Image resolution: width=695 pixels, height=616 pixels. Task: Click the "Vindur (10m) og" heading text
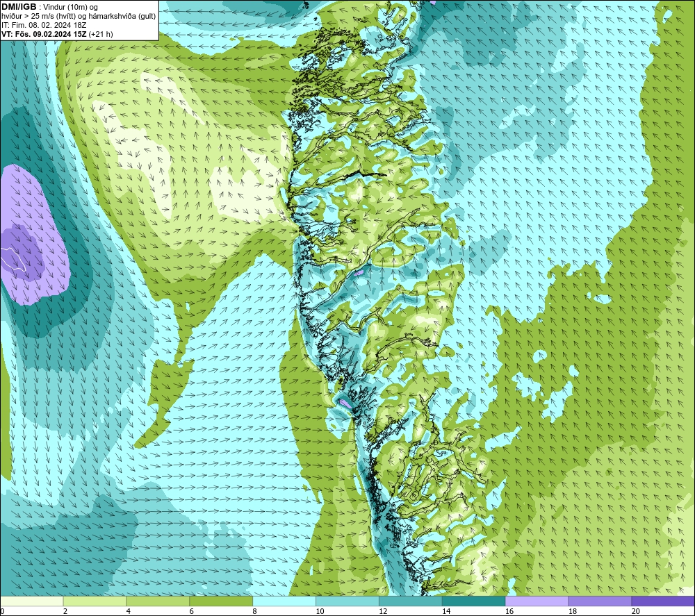pyautogui.click(x=71, y=7)
